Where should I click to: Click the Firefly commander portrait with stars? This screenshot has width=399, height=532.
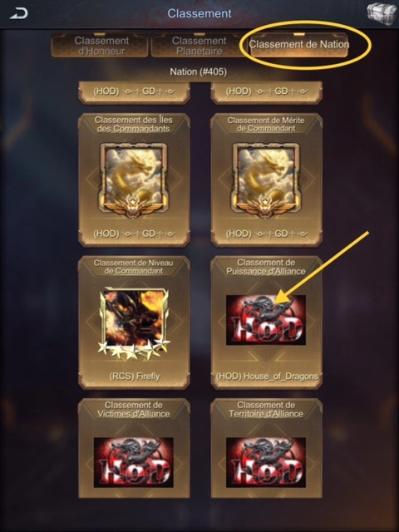tap(134, 323)
